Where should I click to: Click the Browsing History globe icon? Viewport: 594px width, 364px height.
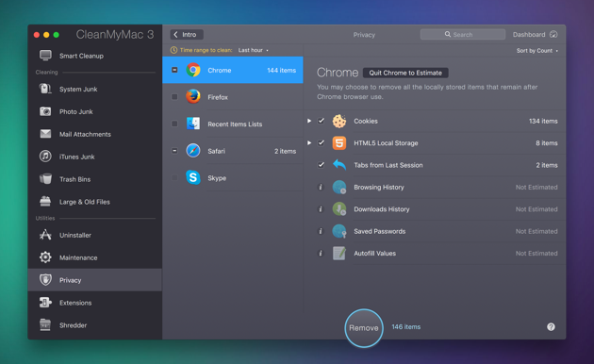coord(339,187)
